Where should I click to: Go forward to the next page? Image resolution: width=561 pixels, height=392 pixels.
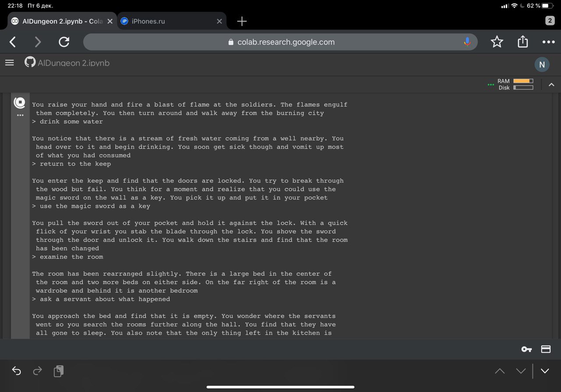38,42
